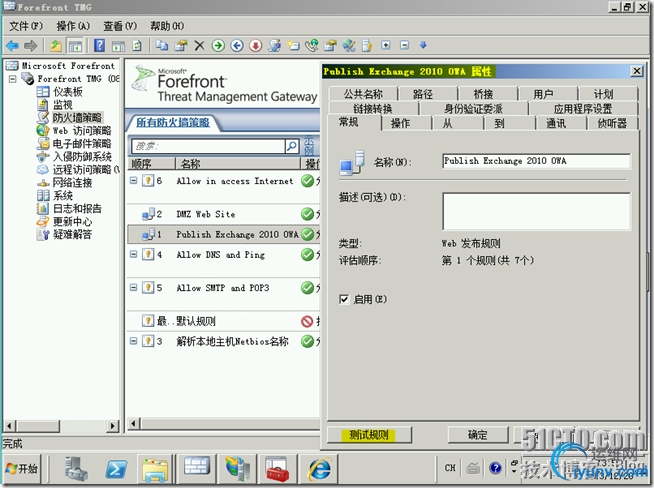
Task: Click the firewall policy search box
Action: (x=209, y=146)
